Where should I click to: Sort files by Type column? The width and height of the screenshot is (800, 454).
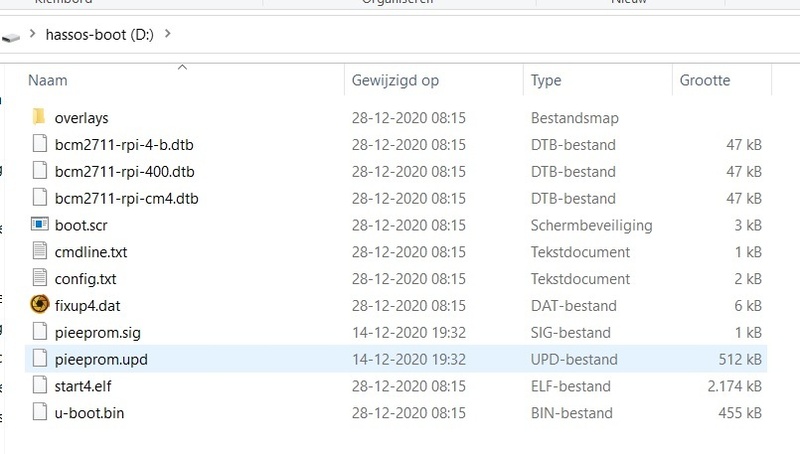point(546,80)
